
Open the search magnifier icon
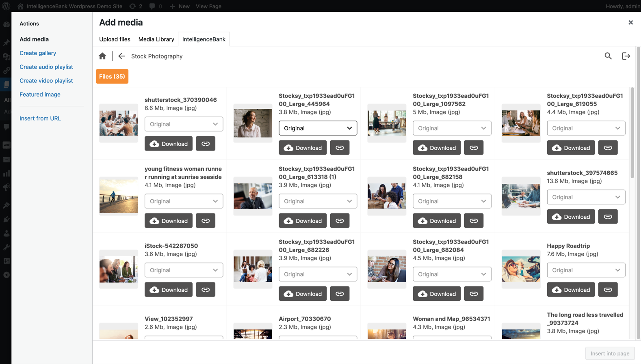[608, 56]
